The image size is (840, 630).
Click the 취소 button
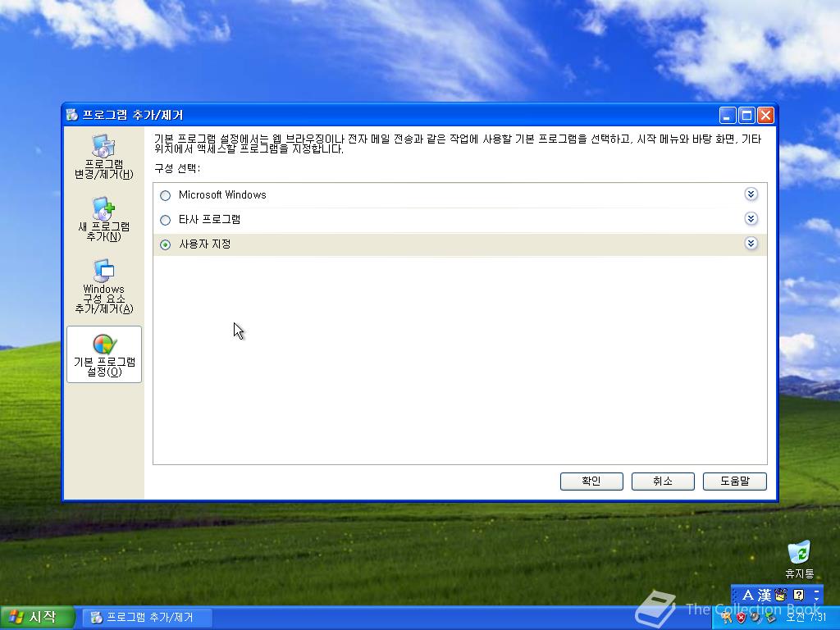point(663,481)
